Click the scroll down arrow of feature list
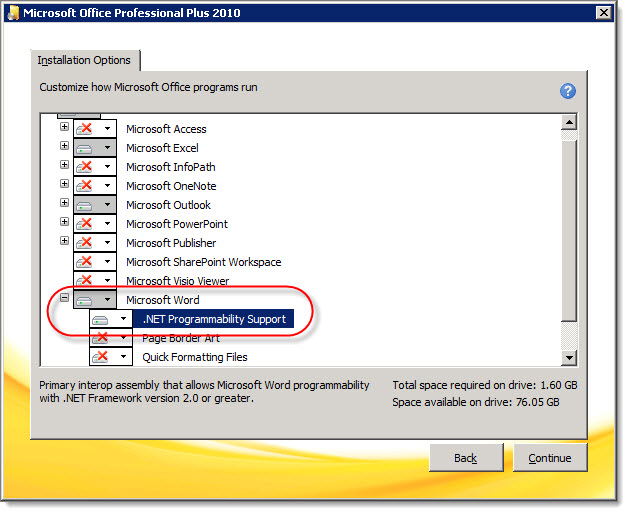The image size is (628, 512). click(x=569, y=357)
